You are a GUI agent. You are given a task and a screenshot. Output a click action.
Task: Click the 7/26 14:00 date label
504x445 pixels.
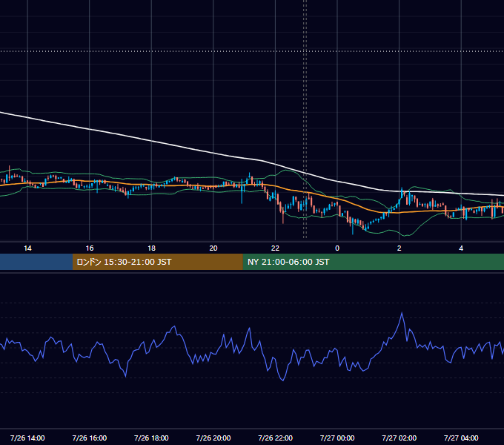coord(27,438)
